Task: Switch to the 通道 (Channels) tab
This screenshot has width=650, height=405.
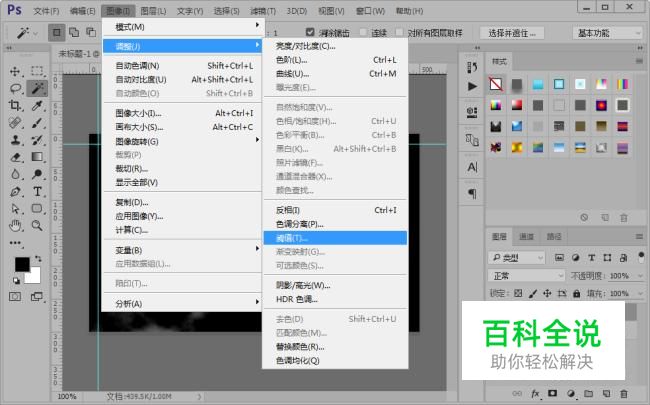Action: pyautogui.click(x=526, y=236)
